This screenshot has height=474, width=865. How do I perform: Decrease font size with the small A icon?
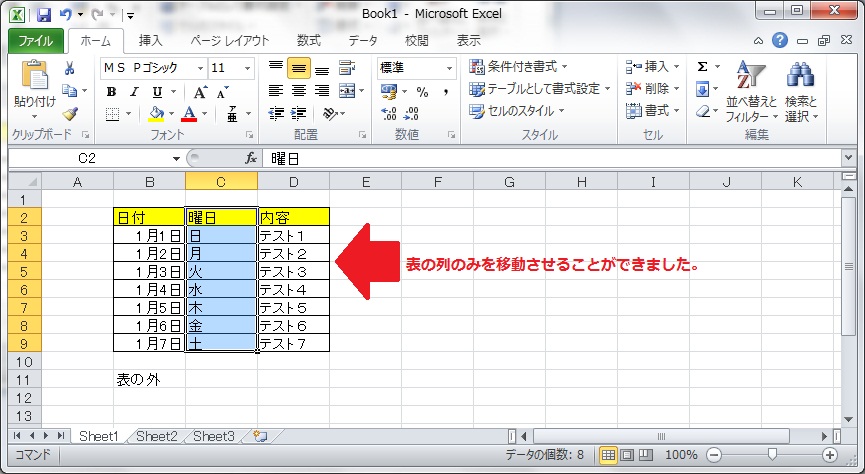coord(222,92)
